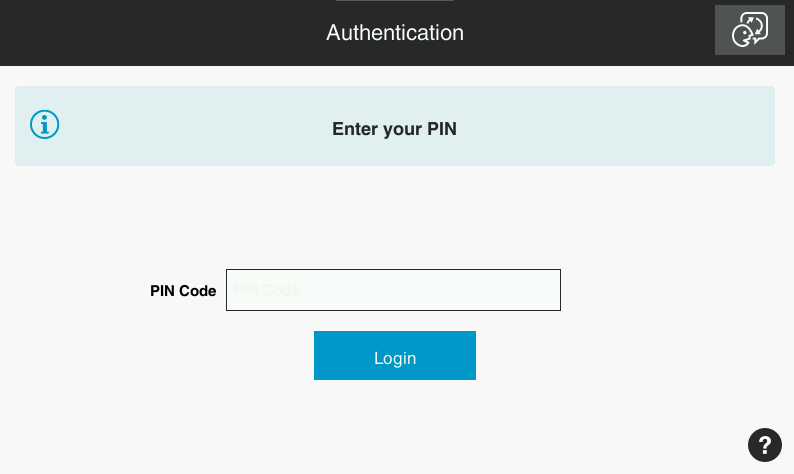The width and height of the screenshot is (794, 474).
Task: Change display language using header icon
Action: (x=749, y=30)
